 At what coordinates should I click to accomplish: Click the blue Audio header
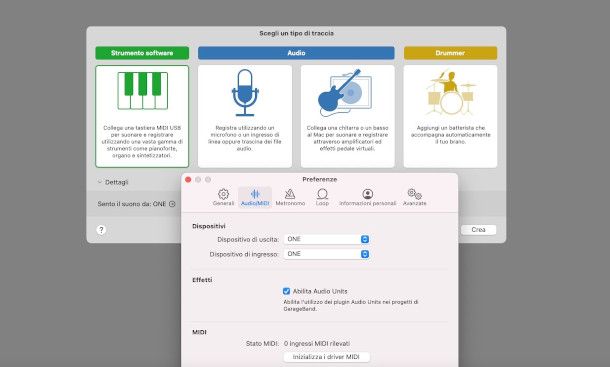(296, 53)
